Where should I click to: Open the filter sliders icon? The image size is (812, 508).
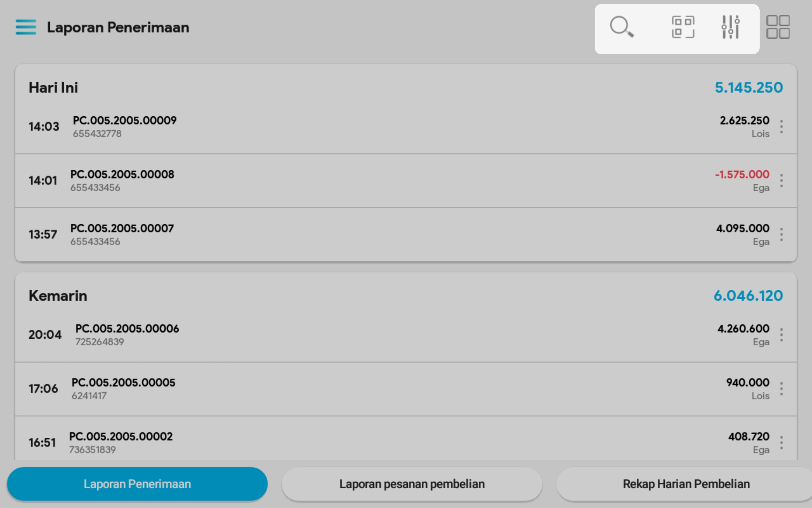(x=730, y=27)
